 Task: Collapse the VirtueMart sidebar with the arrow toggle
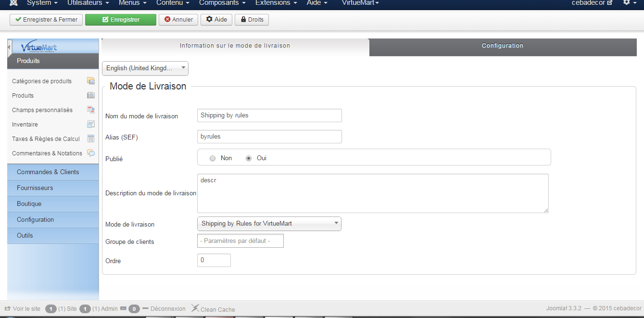coord(9,47)
